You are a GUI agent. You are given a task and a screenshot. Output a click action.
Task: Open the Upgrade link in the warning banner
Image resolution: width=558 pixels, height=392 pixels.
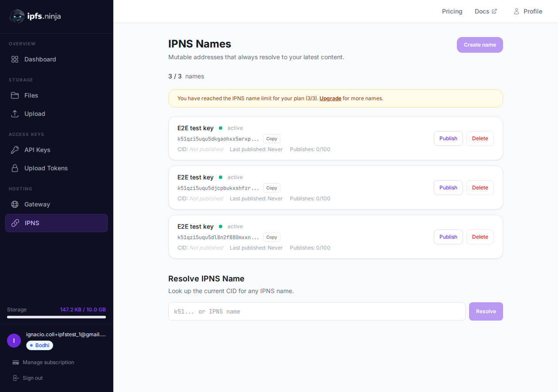coord(330,98)
